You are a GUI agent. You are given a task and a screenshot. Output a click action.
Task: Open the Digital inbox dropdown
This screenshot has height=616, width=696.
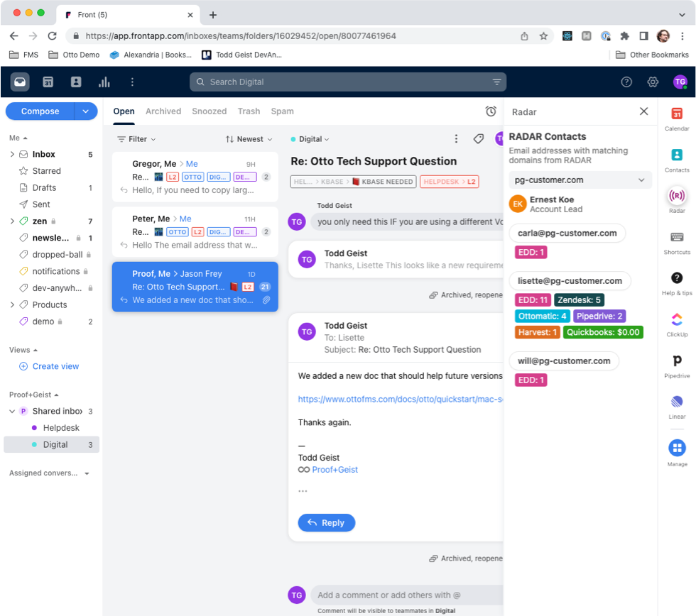(x=310, y=139)
